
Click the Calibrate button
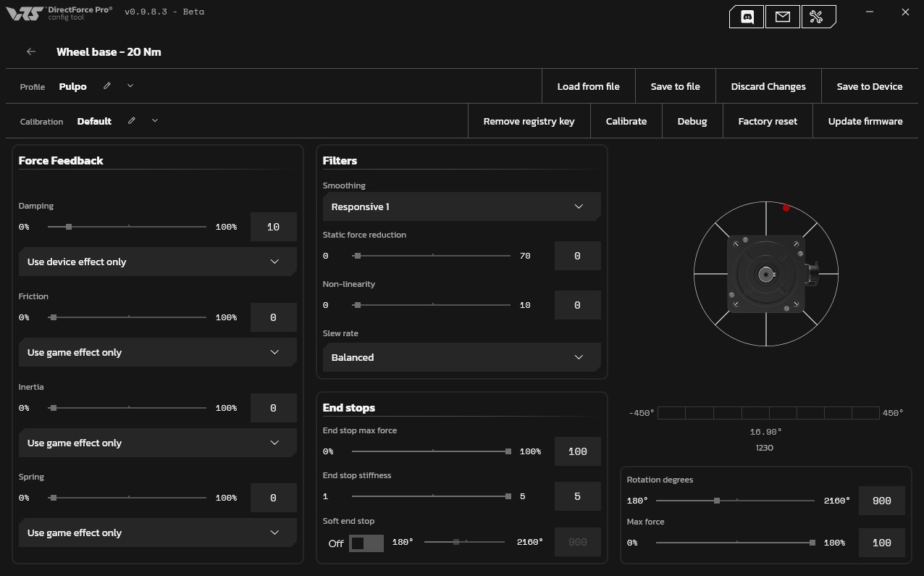tap(626, 121)
